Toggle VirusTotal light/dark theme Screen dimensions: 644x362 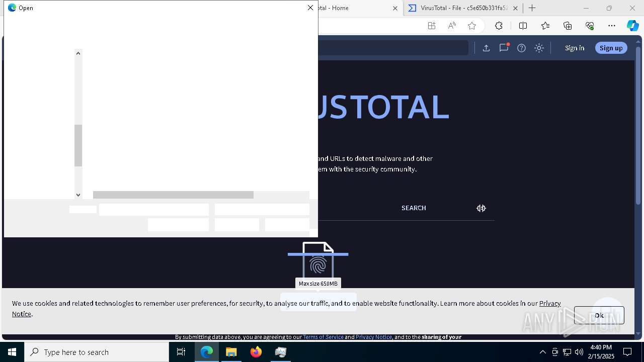539,48
